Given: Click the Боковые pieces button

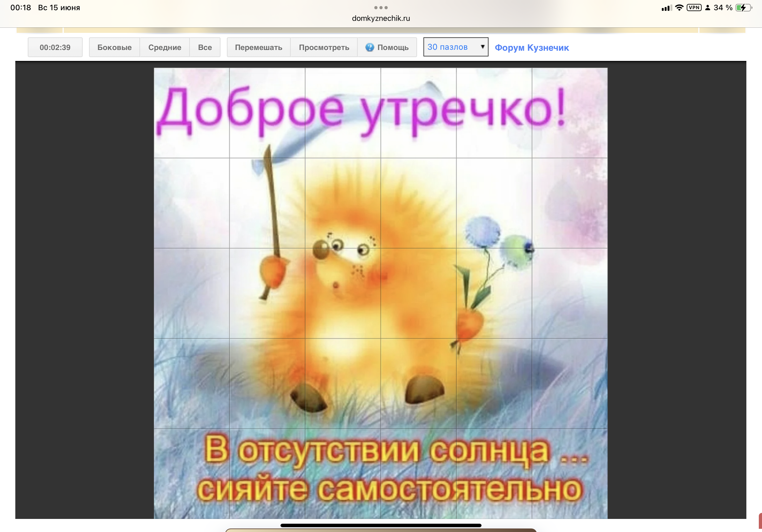Looking at the screenshot, I should [x=114, y=48].
